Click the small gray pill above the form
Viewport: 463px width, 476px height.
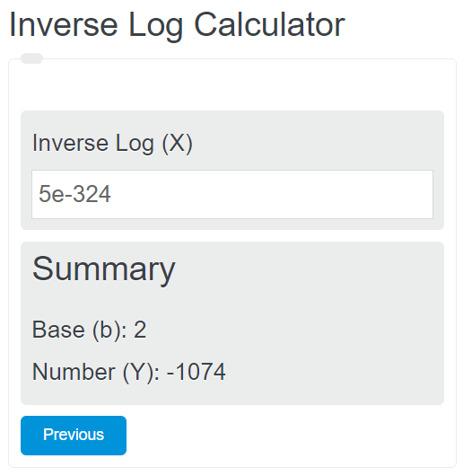click(31, 58)
